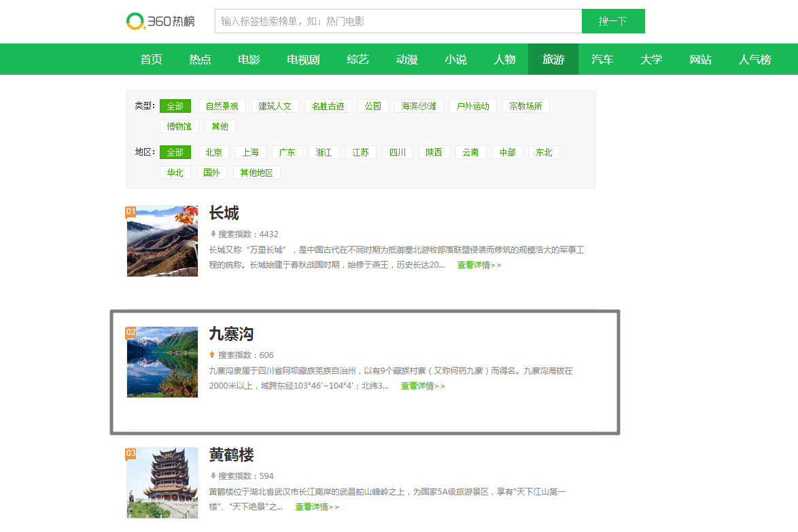798x532 pixels.
Task: Filter type by 自然景观
Action: [x=222, y=106]
